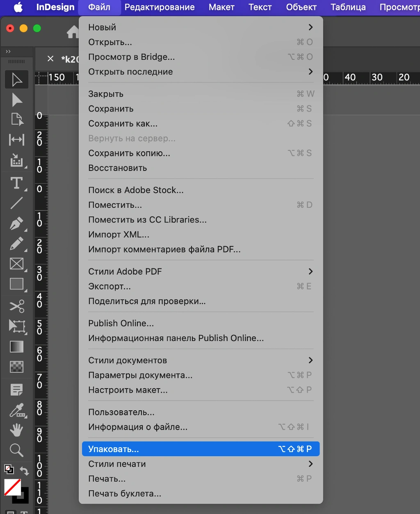Open Стили документов submenu
This screenshot has height=514, width=420.
point(201,360)
